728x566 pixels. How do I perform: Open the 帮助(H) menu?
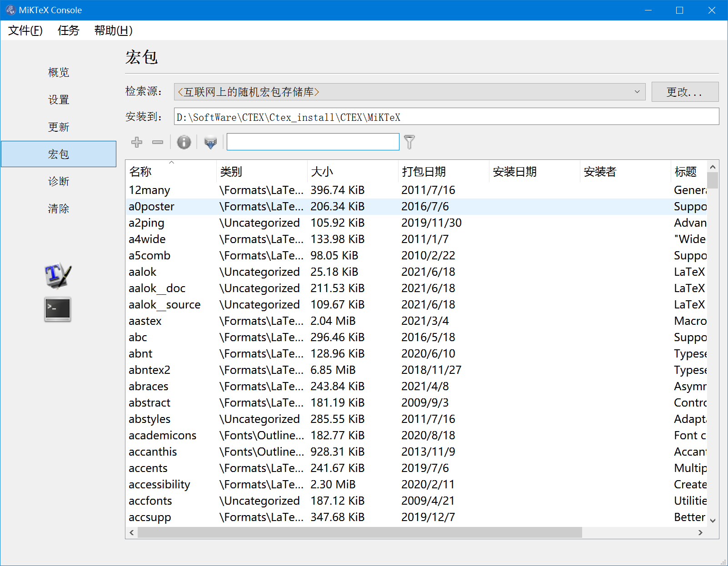pyautogui.click(x=113, y=30)
